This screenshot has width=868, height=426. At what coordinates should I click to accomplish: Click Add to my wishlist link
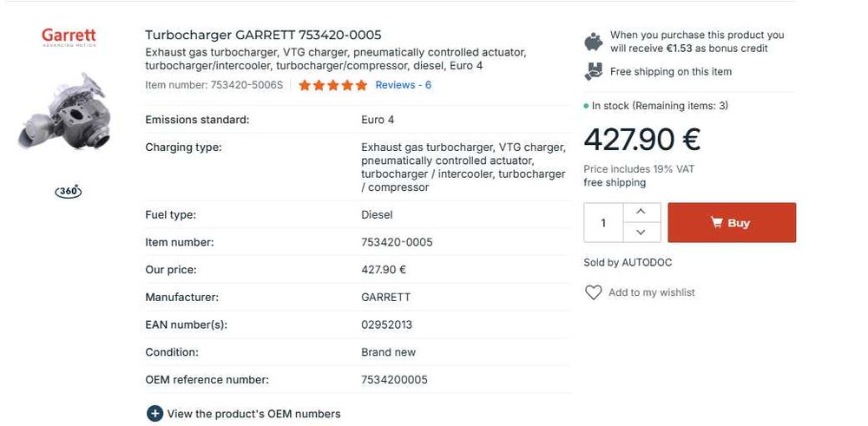point(651,292)
